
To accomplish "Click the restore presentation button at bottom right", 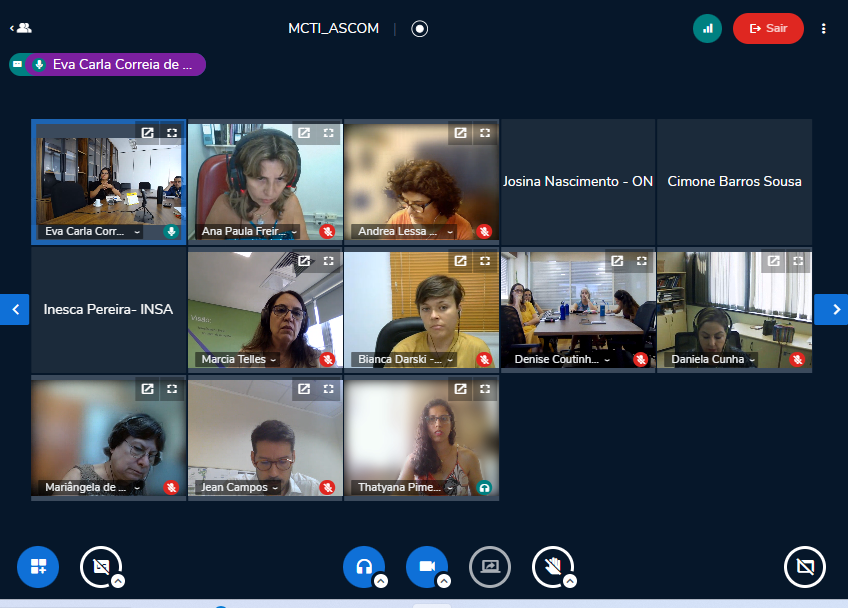I will tap(804, 567).
